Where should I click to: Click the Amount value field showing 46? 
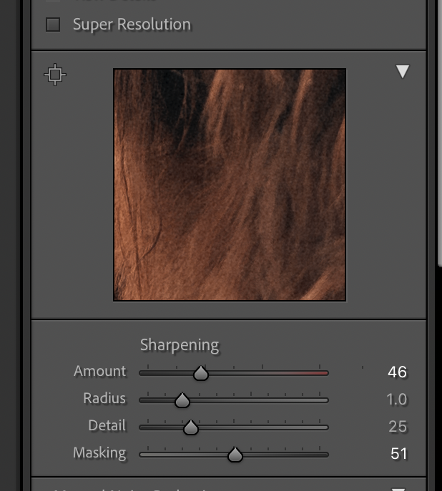[x=397, y=372]
